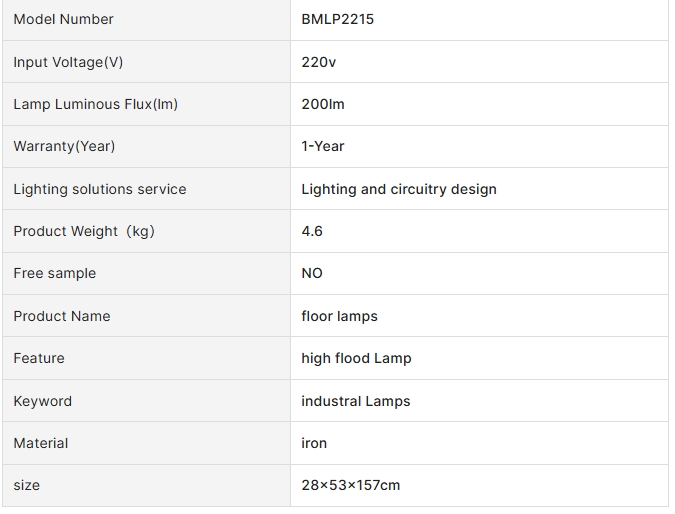Select the 4.6 weight value
675x514 pixels.
pos(312,231)
